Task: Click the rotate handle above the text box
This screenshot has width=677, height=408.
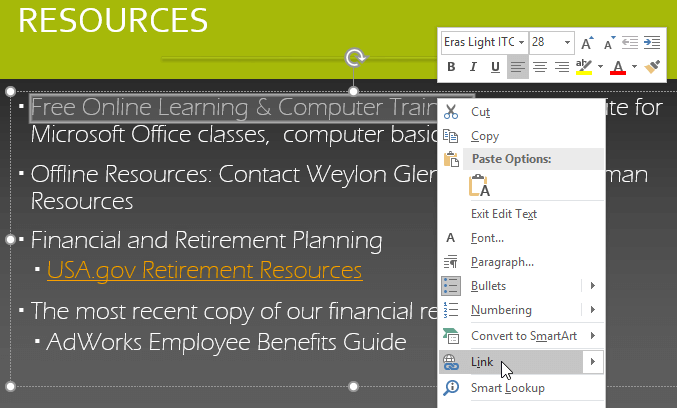Action: [354, 57]
